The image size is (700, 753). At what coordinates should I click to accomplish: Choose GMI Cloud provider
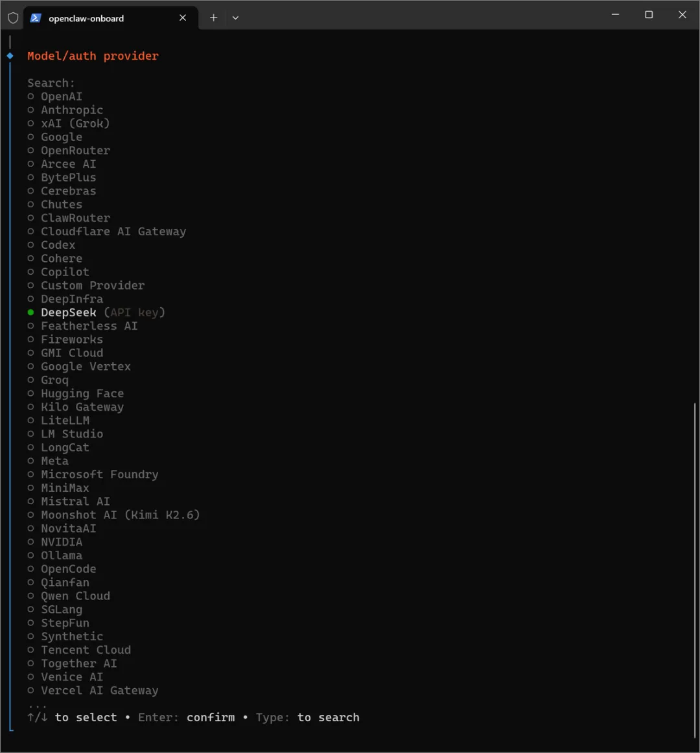pyautogui.click(x=65, y=353)
